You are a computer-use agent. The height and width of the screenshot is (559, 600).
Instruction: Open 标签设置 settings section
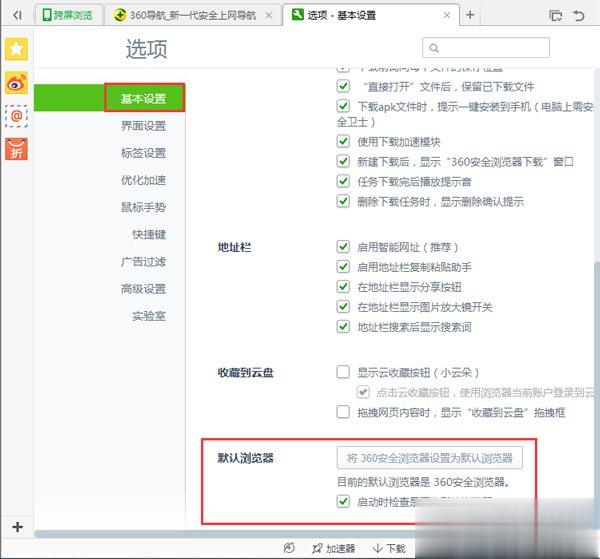(x=143, y=153)
